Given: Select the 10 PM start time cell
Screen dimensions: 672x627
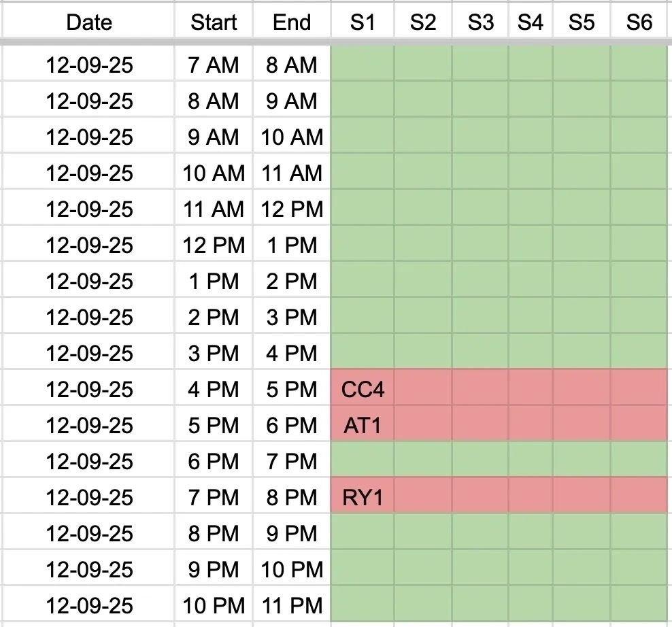Looking at the screenshot, I should point(214,606).
